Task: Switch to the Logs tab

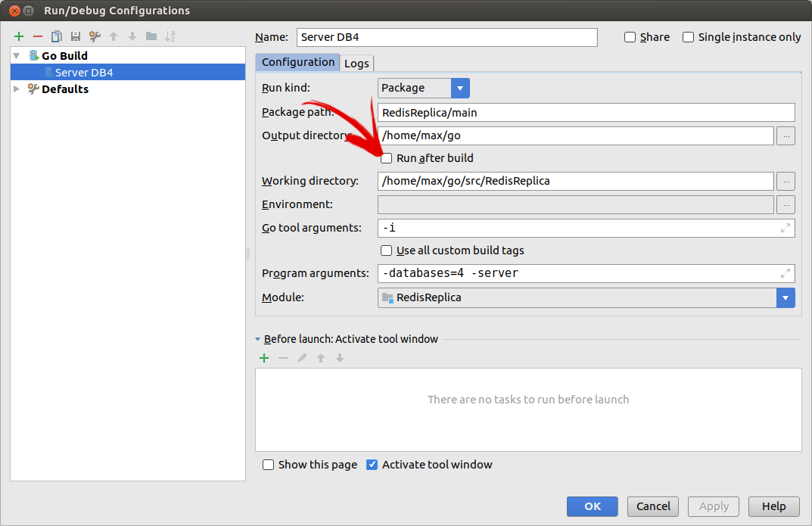Action: [356, 64]
